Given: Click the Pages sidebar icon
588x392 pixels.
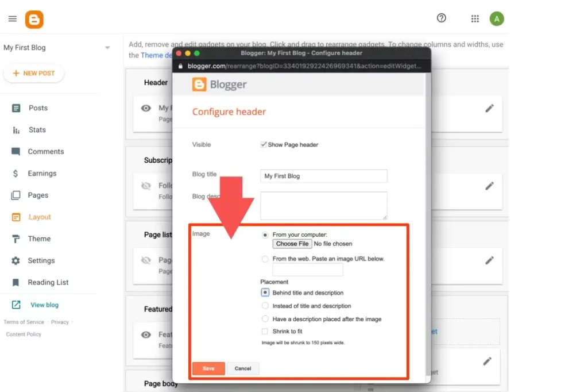Looking at the screenshot, I should coord(16,195).
